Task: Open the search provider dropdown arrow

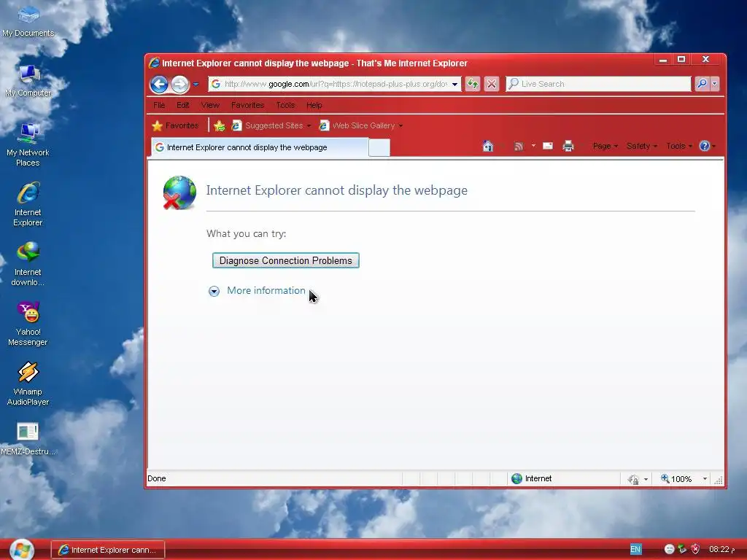Action: pyautogui.click(x=714, y=84)
